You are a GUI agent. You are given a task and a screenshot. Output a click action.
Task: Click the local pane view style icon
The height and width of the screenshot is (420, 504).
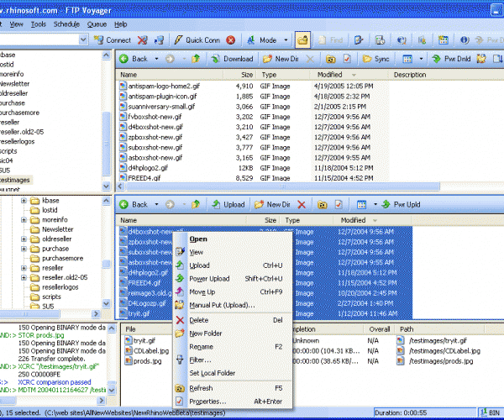point(361,204)
